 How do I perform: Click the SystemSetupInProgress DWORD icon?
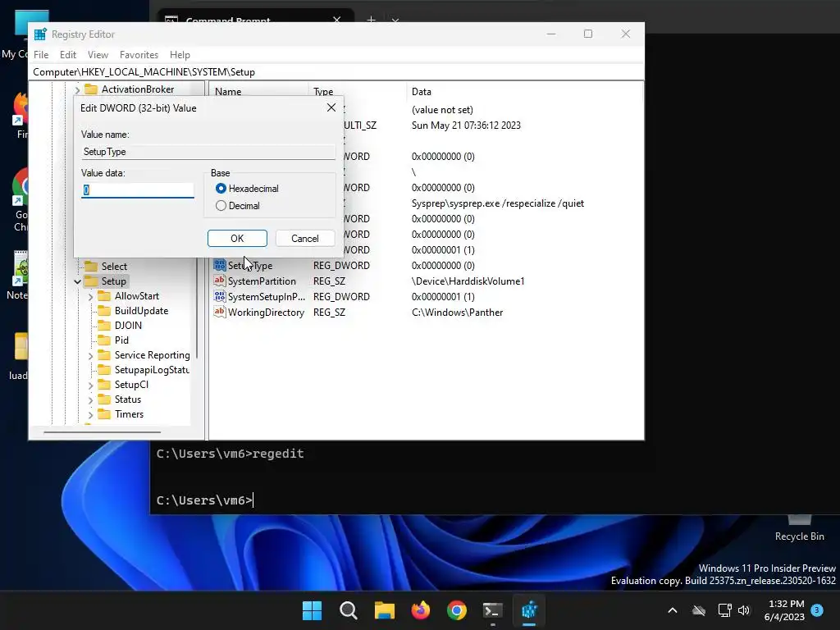point(220,296)
